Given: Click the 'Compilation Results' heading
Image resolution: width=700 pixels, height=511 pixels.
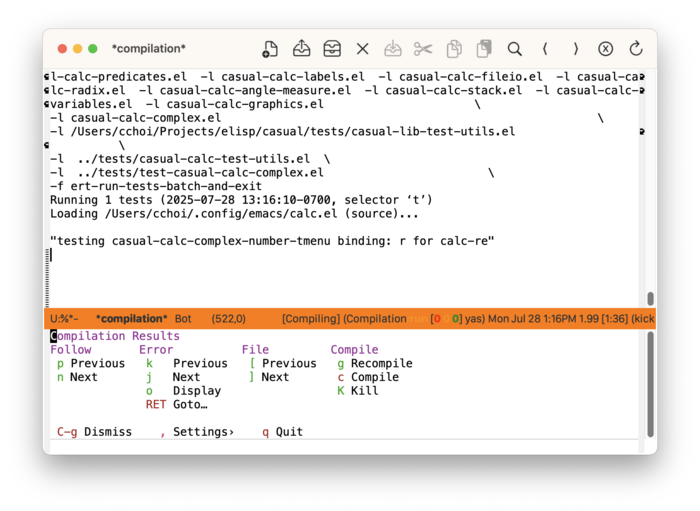Looking at the screenshot, I should tap(115, 336).
